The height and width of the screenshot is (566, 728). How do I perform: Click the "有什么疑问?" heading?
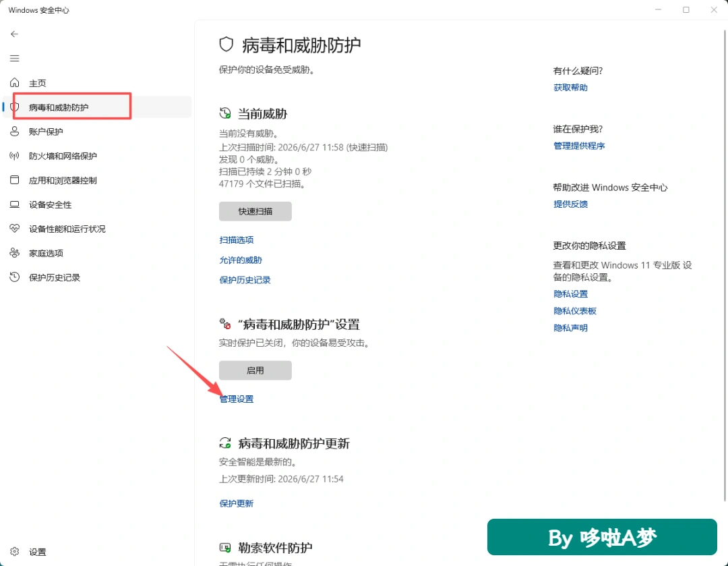pos(578,71)
